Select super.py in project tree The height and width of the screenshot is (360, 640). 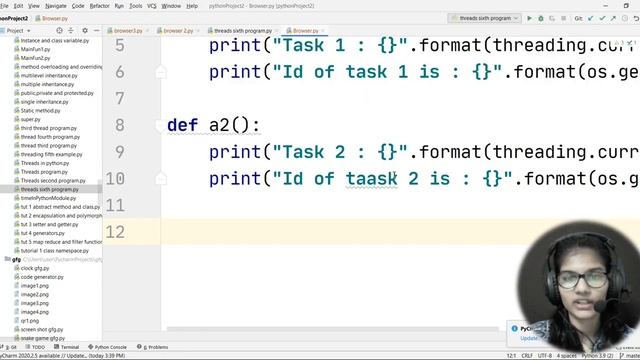click(x=31, y=119)
